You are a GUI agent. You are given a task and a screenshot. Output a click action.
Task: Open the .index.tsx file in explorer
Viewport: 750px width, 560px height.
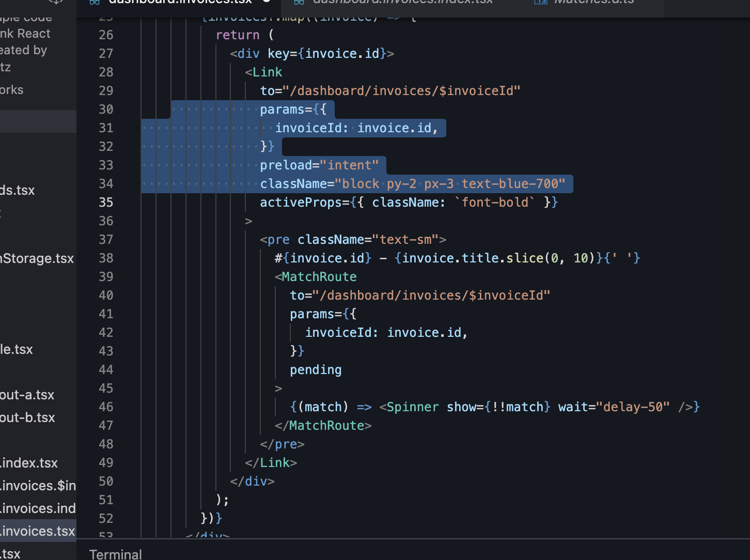(x=29, y=463)
